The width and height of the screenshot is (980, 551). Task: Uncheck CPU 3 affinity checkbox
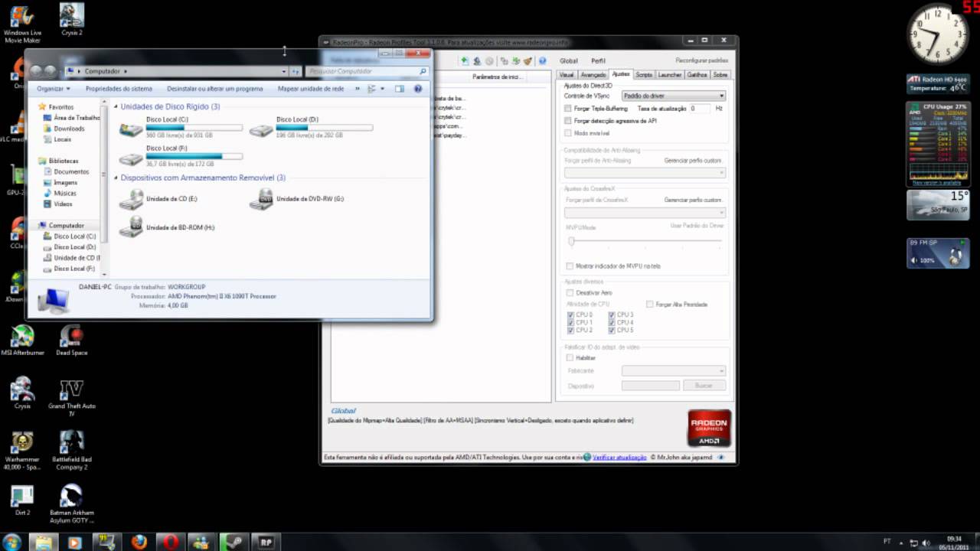tap(612, 315)
